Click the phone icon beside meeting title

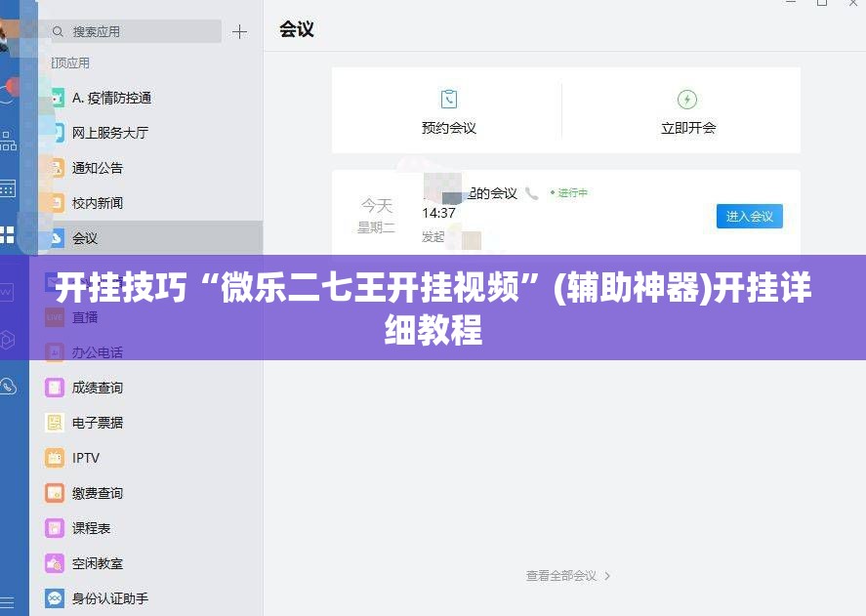[x=531, y=193]
